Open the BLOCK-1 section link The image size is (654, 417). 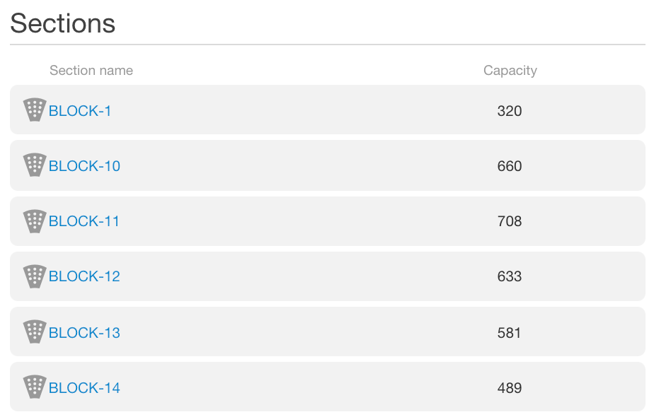[80, 111]
